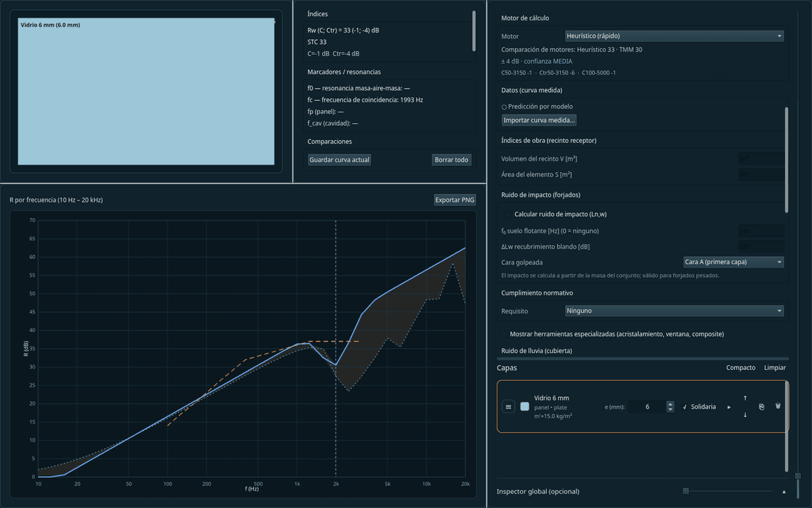The width and height of the screenshot is (812, 508).
Task: Open the Vidrio 6 mm color swatch
Action: tap(524, 406)
